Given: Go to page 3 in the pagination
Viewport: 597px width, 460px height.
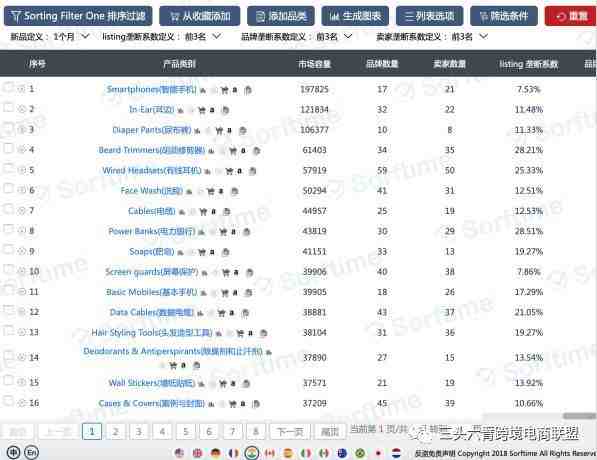Looking at the screenshot, I should pyautogui.click(x=139, y=432).
